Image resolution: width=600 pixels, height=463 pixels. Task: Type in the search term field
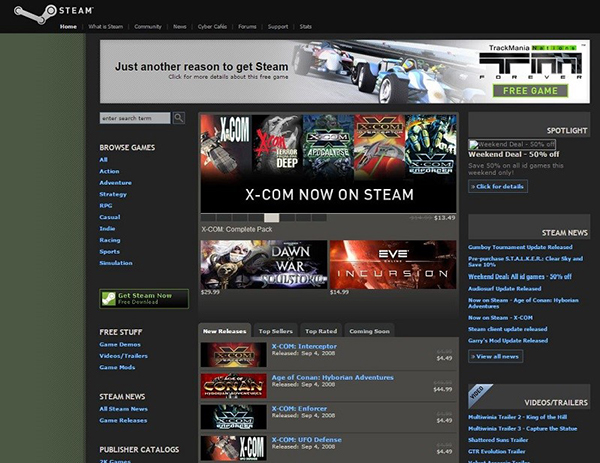click(135, 118)
